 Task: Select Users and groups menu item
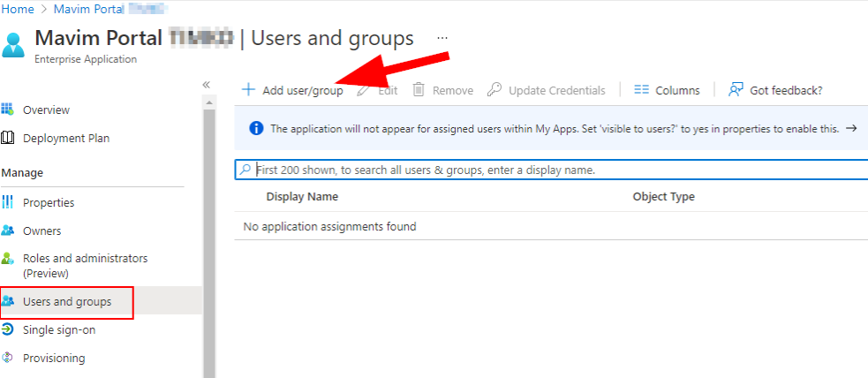pyautogui.click(x=67, y=302)
